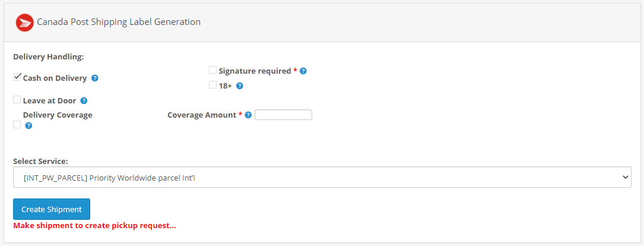Open the Select Service dropdown

[322, 177]
